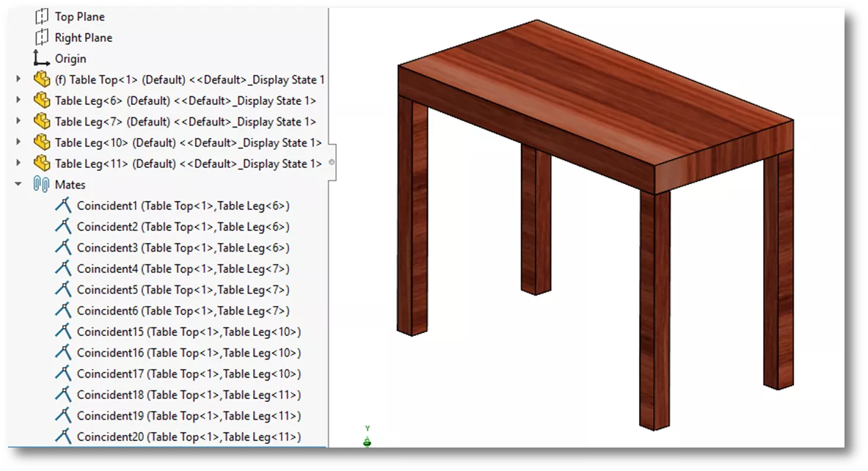Click the Coincident19 mate icon
The image size is (868, 471).
click(x=64, y=416)
